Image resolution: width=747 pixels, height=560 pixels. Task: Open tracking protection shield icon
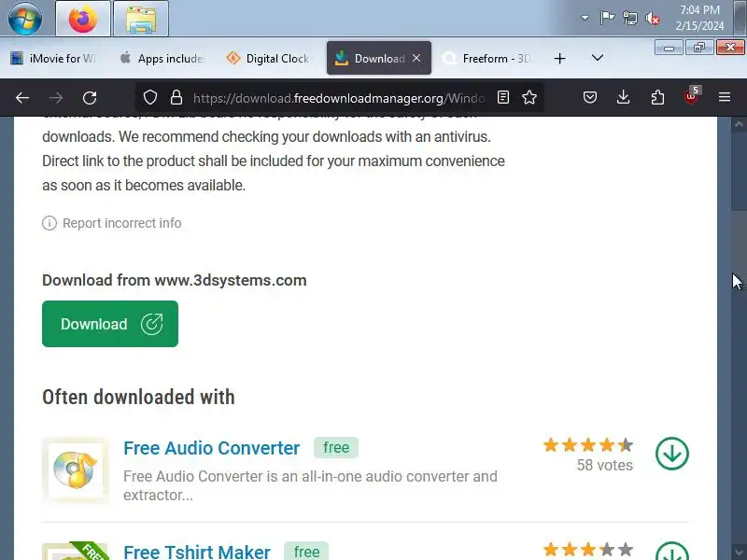click(x=150, y=98)
